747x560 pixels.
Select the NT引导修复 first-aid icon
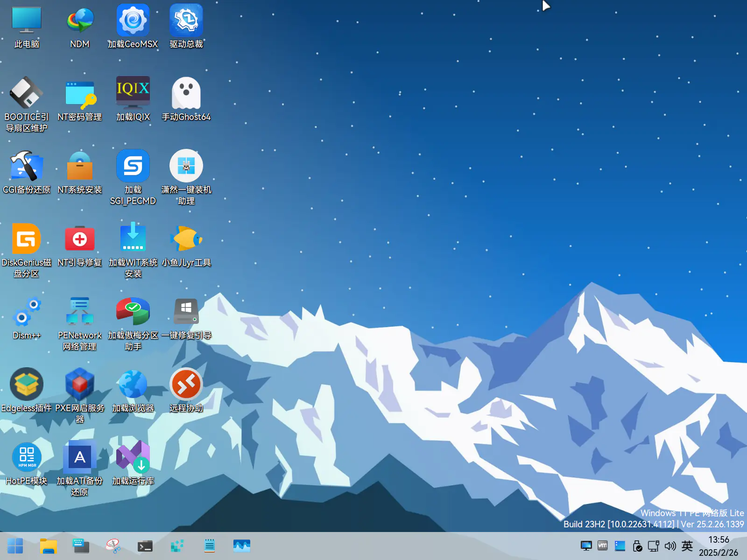pyautogui.click(x=80, y=239)
